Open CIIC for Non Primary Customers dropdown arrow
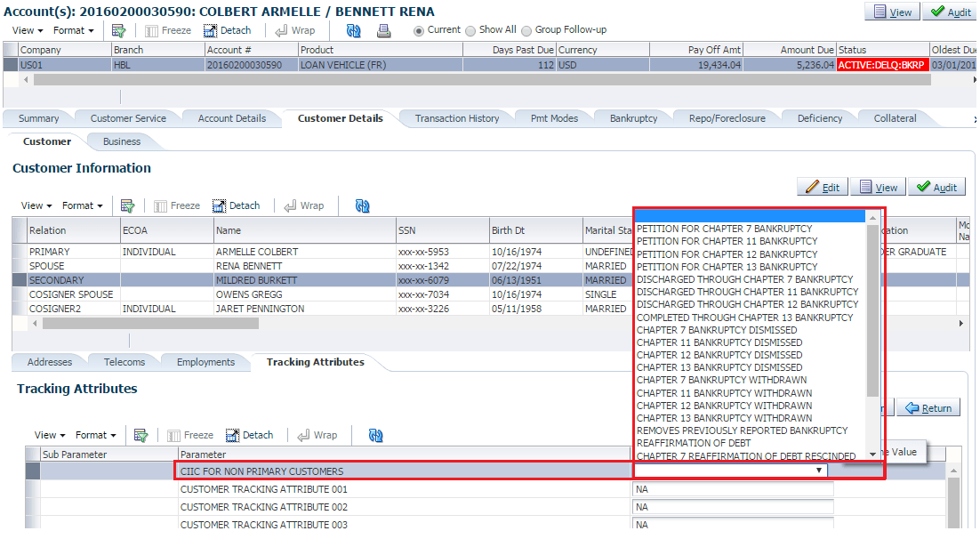Viewport: 980px width, 539px height. click(819, 471)
